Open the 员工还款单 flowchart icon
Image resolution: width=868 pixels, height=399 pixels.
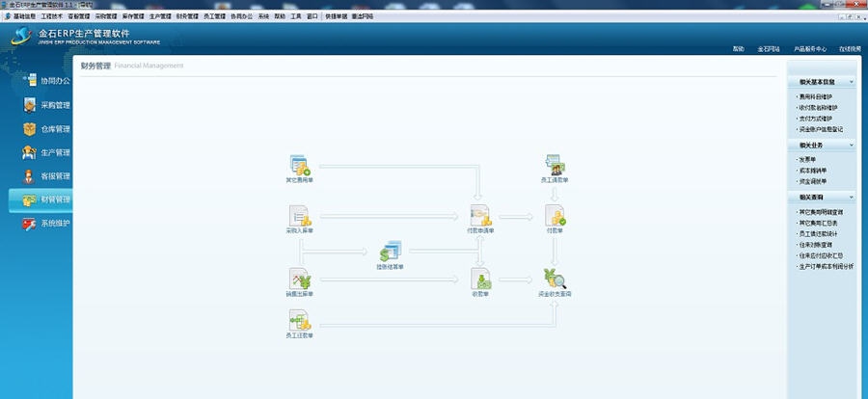pos(300,320)
